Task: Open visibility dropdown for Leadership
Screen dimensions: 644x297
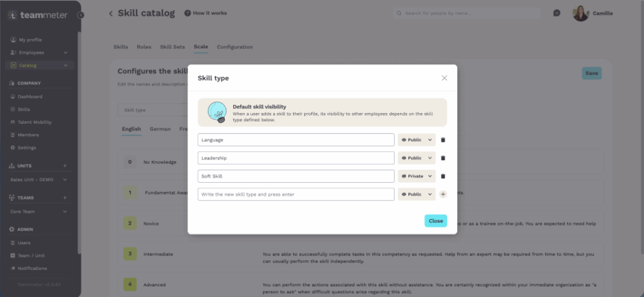Action: point(416,158)
